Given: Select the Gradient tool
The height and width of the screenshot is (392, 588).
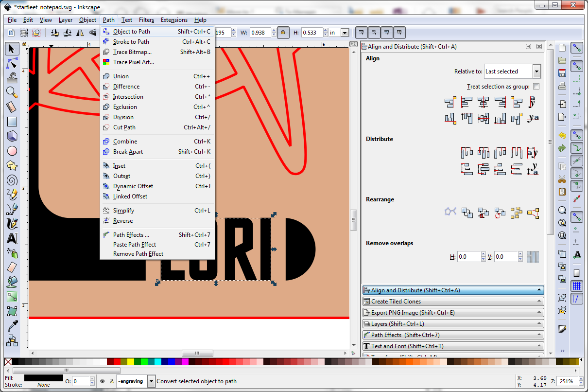Looking at the screenshot, I should coord(12,296).
